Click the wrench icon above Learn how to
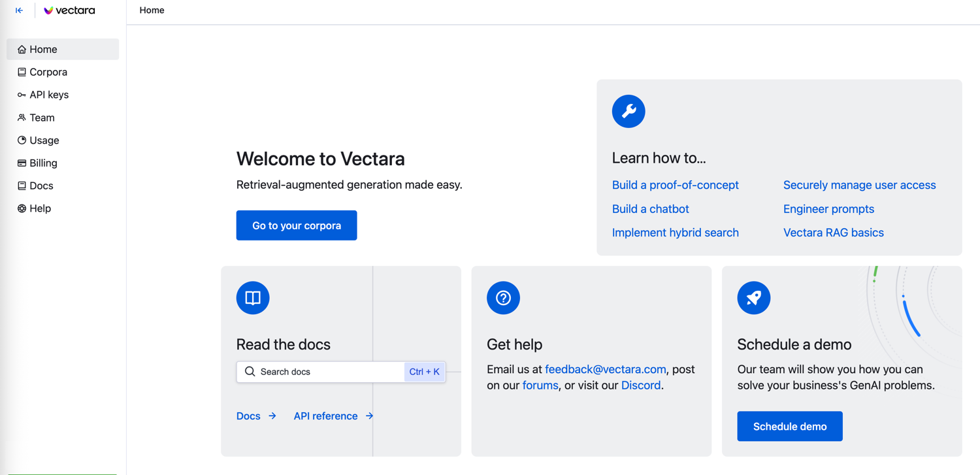 click(628, 111)
